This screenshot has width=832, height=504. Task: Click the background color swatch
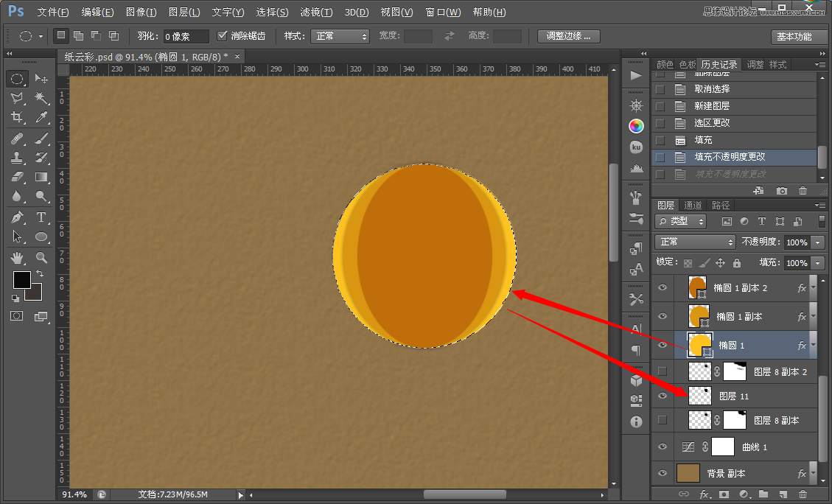(35, 294)
